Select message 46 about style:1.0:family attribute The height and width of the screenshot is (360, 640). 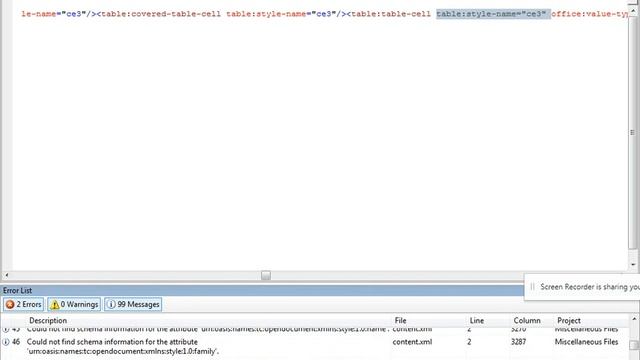(x=314, y=346)
